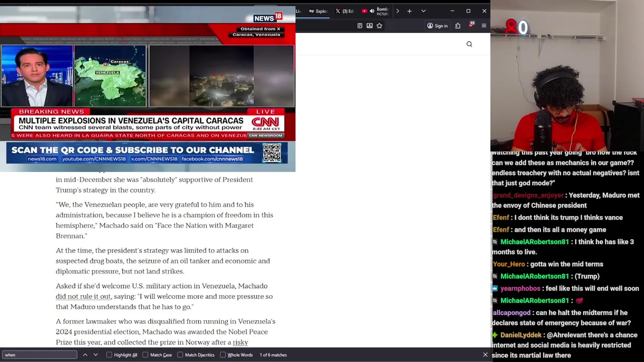
Task: Open a new tab with plus icon
Action: click(410, 11)
